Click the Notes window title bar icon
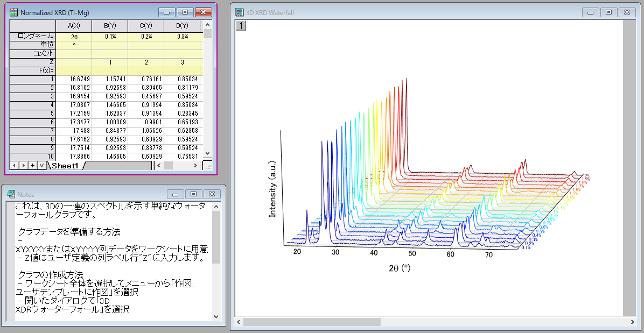This screenshot has width=644, height=333. coord(11,194)
